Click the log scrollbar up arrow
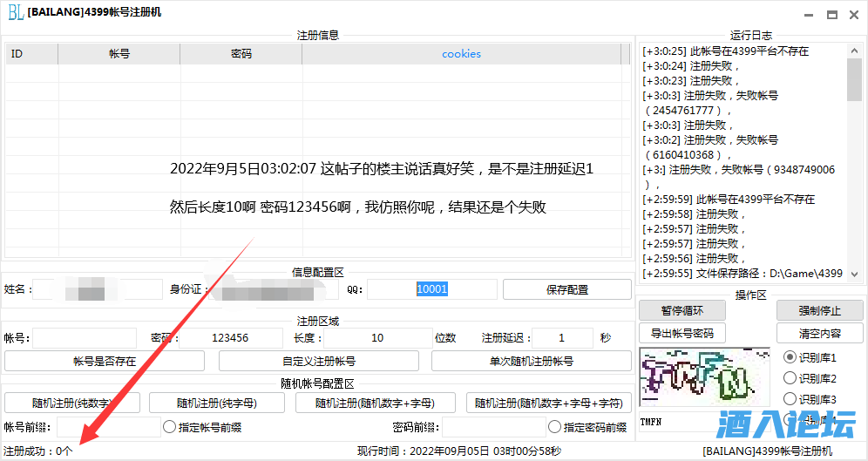The image size is (868, 461). coord(854,51)
